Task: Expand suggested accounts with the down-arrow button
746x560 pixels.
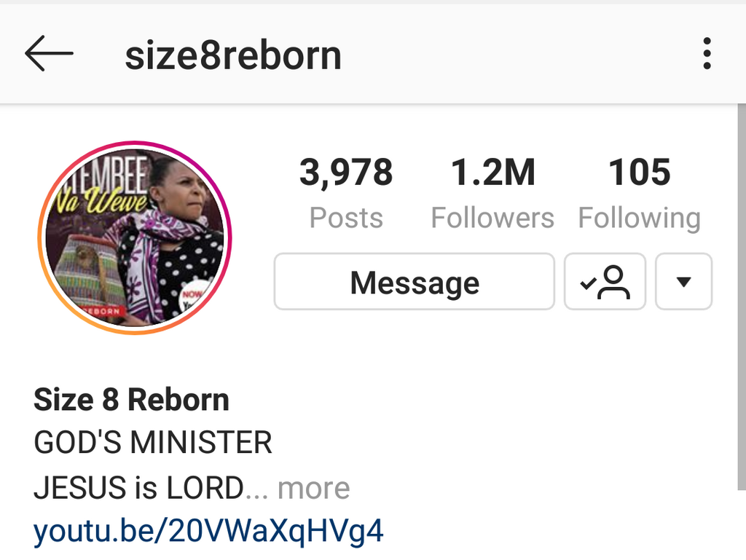Action: pos(683,281)
